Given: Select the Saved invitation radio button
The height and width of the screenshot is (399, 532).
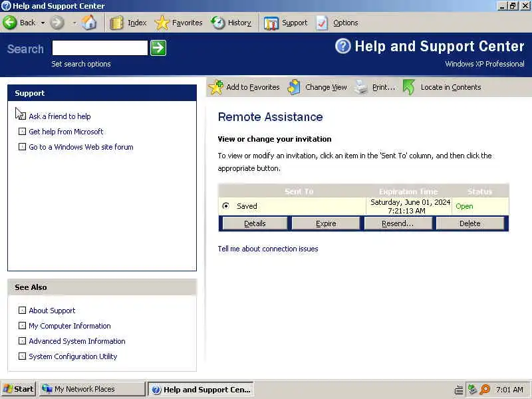Looking at the screenshot, I should point(225,206).
